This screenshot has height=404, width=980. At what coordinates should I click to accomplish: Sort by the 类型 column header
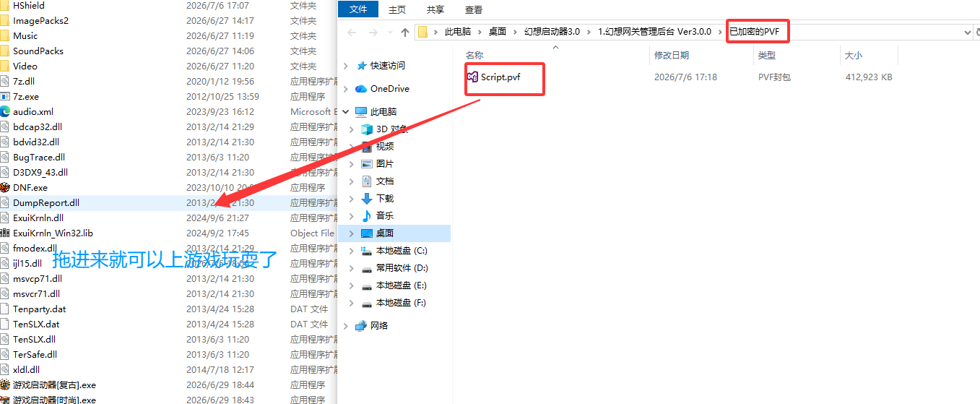pos(767,55)
